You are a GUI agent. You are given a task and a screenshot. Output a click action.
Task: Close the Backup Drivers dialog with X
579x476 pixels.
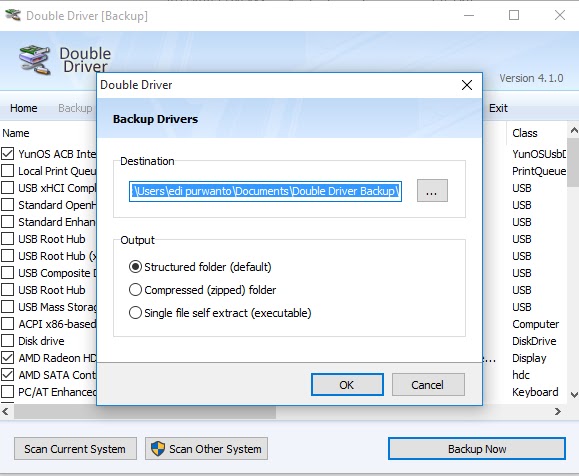click(467, 85)
